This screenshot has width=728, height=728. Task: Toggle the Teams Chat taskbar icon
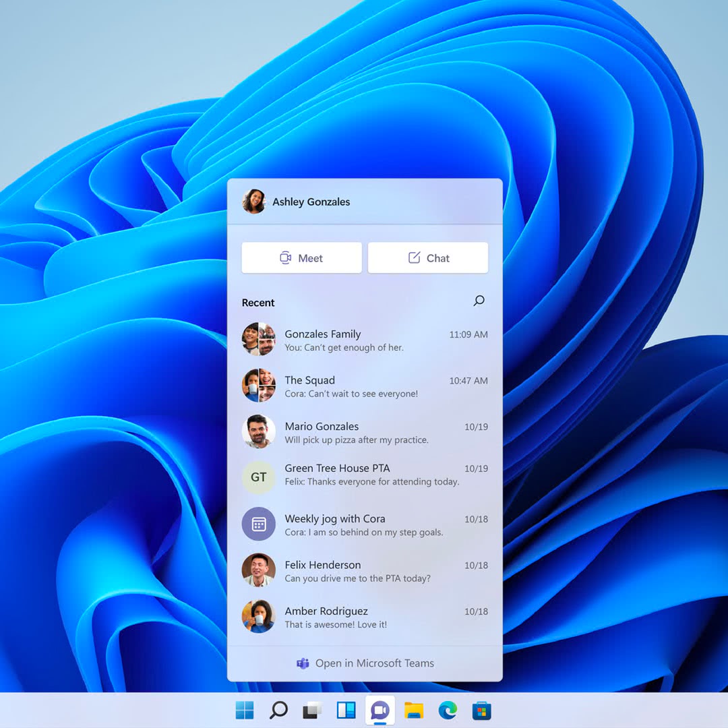(x=380, y=710)
